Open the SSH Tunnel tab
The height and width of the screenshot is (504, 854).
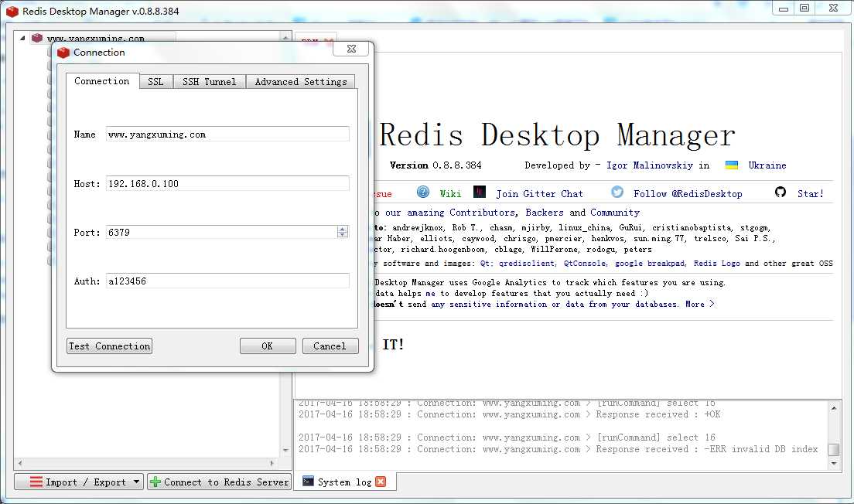pyautogui.click(x=209, y=82)
